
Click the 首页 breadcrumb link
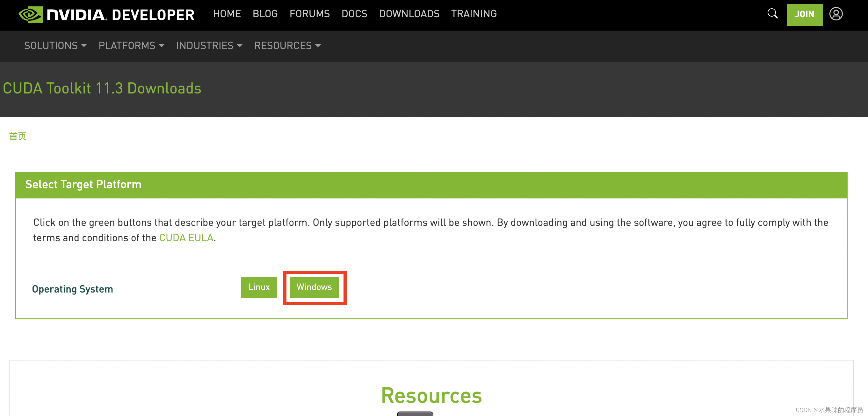18,136
